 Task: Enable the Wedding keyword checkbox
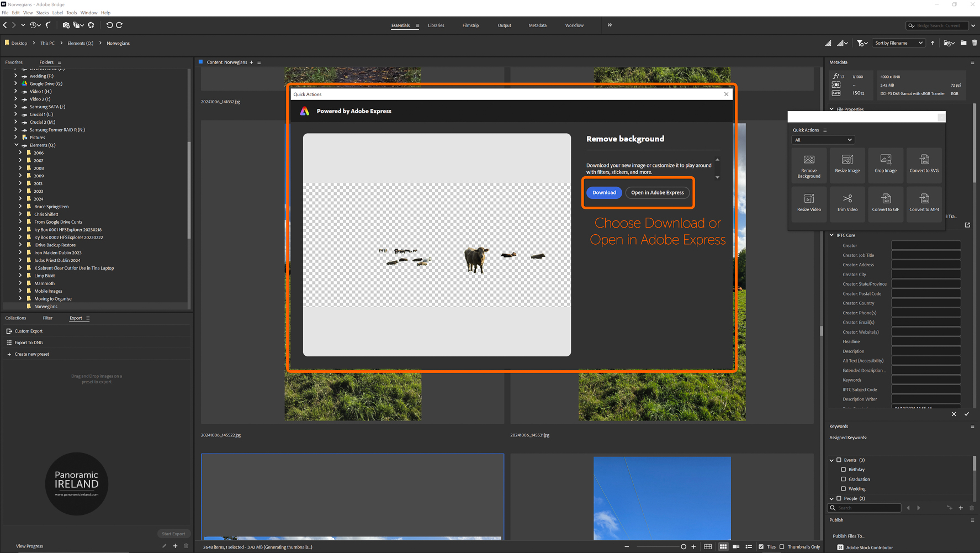tap(844, 488)
